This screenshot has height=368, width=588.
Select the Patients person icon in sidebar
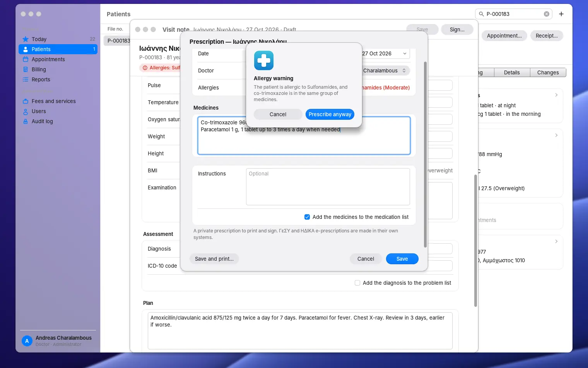coord(26,49)
